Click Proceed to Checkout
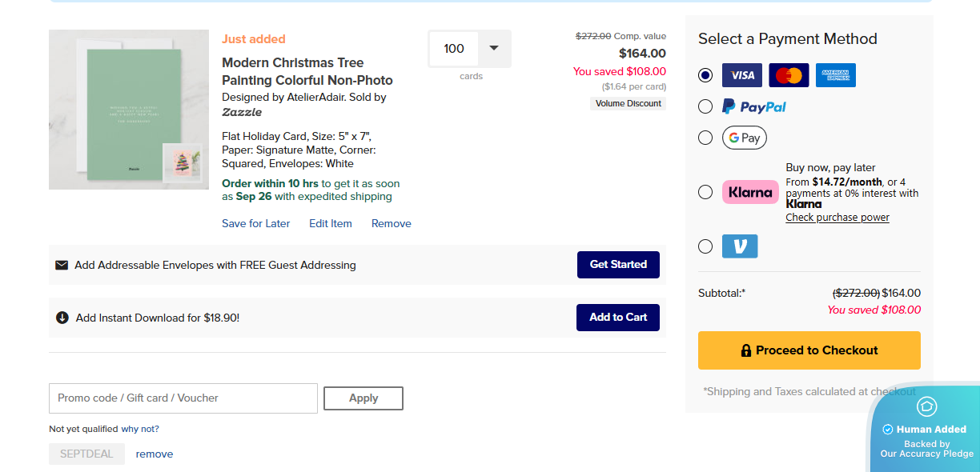 (809, 350)
